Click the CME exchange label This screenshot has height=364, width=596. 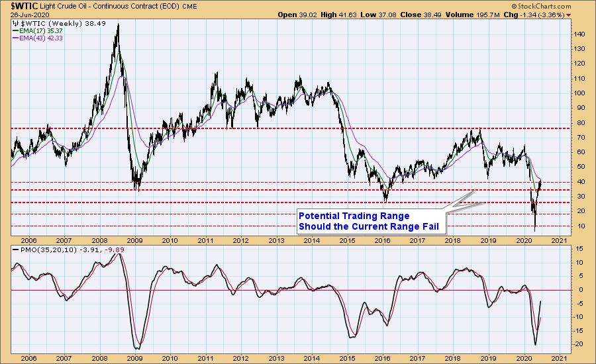click(189, 7)
